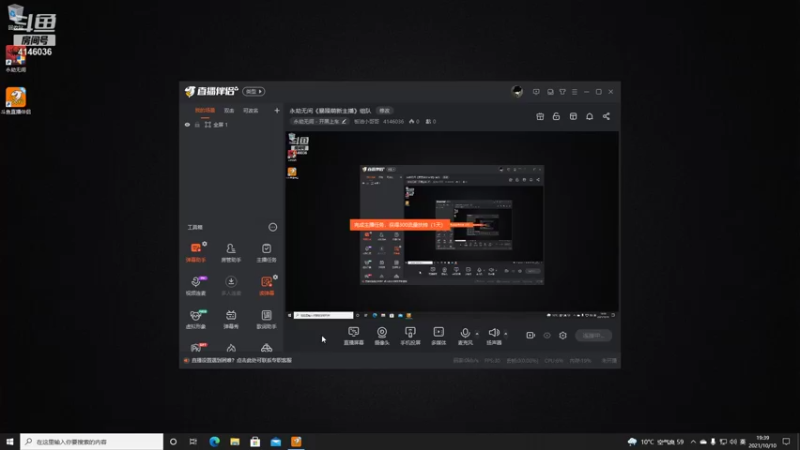Screen dimensions: 800x450
Task: Add a 手机投屏 phone cast source
Action: click(410, 336)
